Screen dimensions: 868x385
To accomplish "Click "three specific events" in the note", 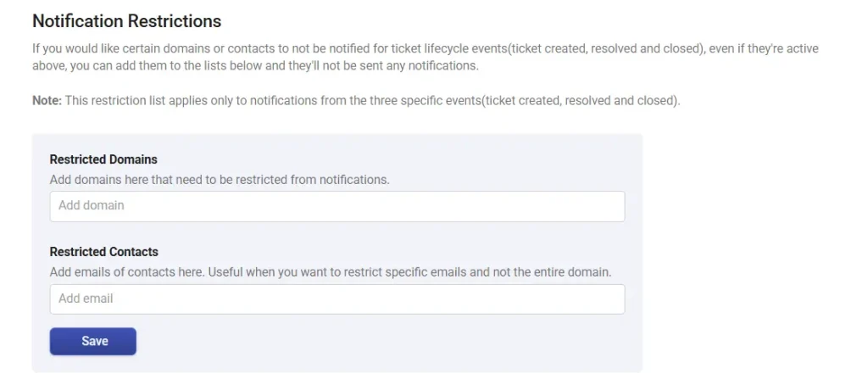I will click(x=522, y=101).
